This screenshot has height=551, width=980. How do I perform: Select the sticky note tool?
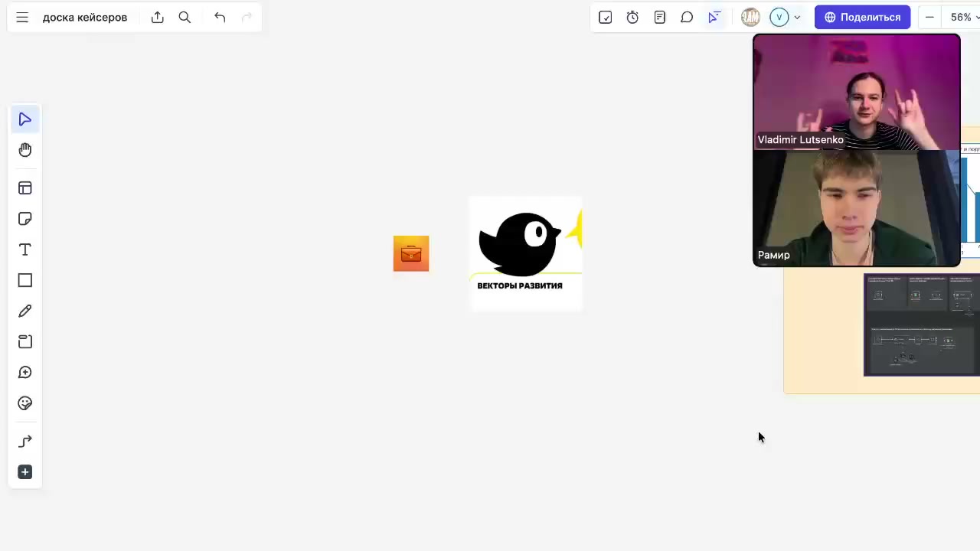25,219
